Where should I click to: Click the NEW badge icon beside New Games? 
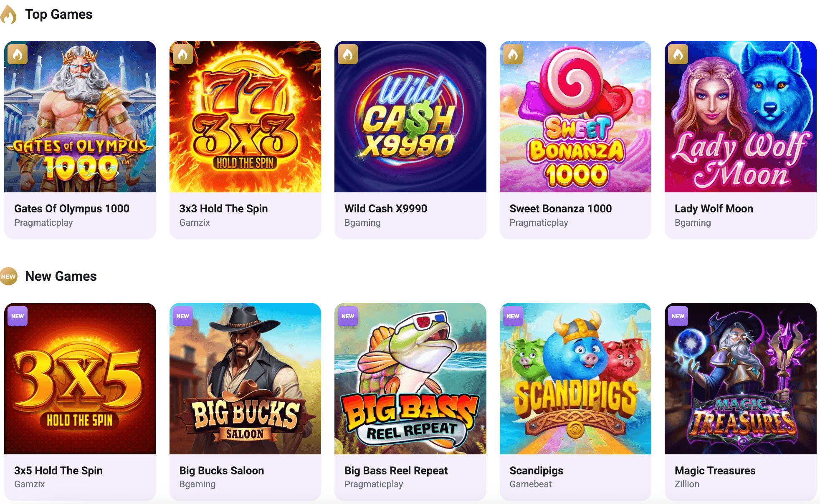(8, 276)
